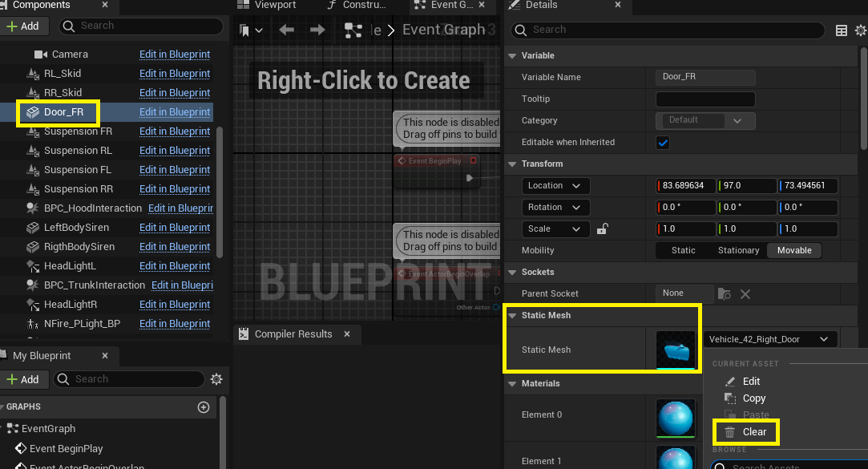Screen dimensions: 868x469
Task: Click the browse-to-socket icon beside Parent Socket
Action: point(725,294)
